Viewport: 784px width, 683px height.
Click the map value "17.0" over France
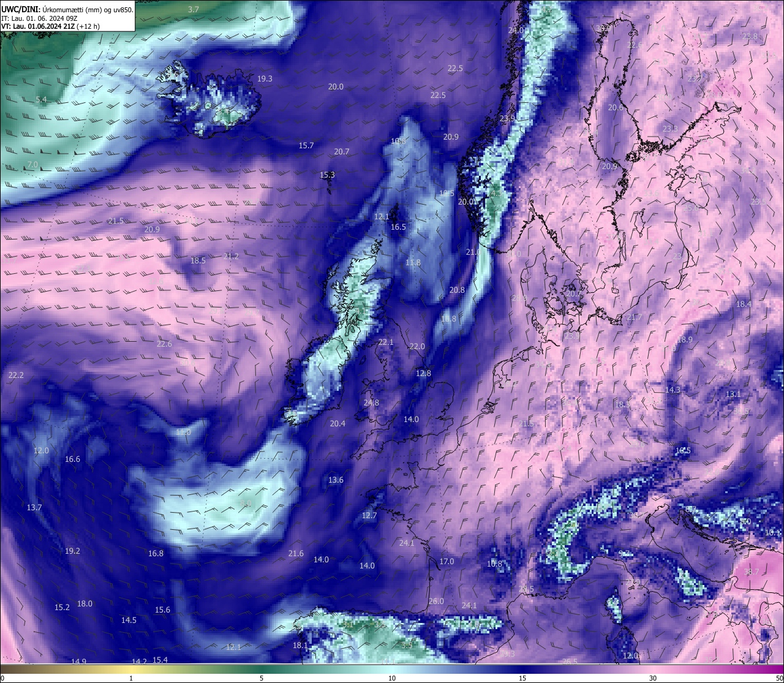coord(447,561)
